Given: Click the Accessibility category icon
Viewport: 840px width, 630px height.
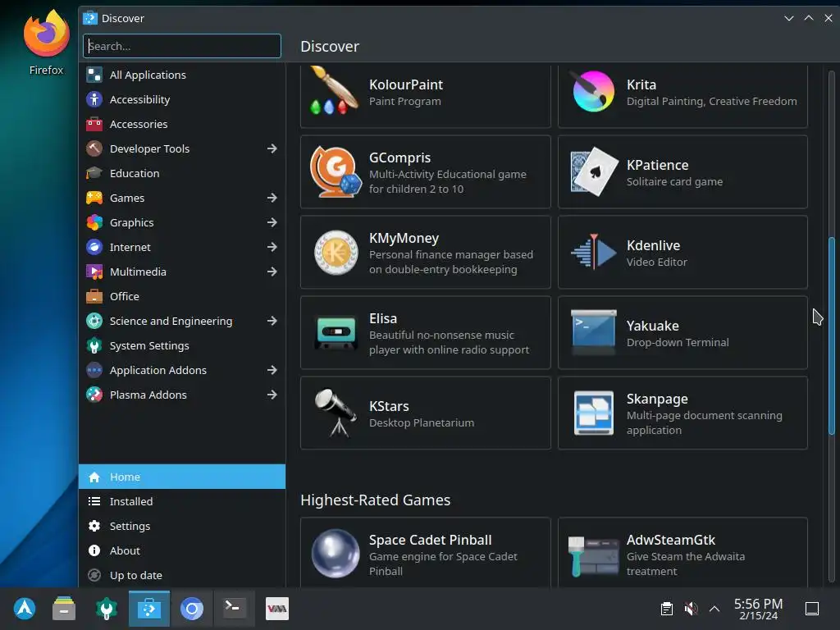Looking at the screenshot, I should 94,99.
